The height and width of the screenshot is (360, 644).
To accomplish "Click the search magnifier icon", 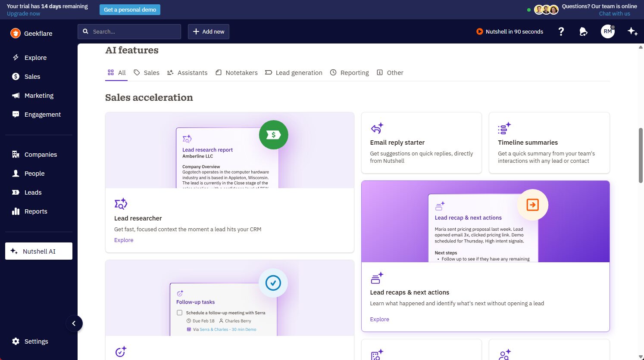I will coord(85,31).
